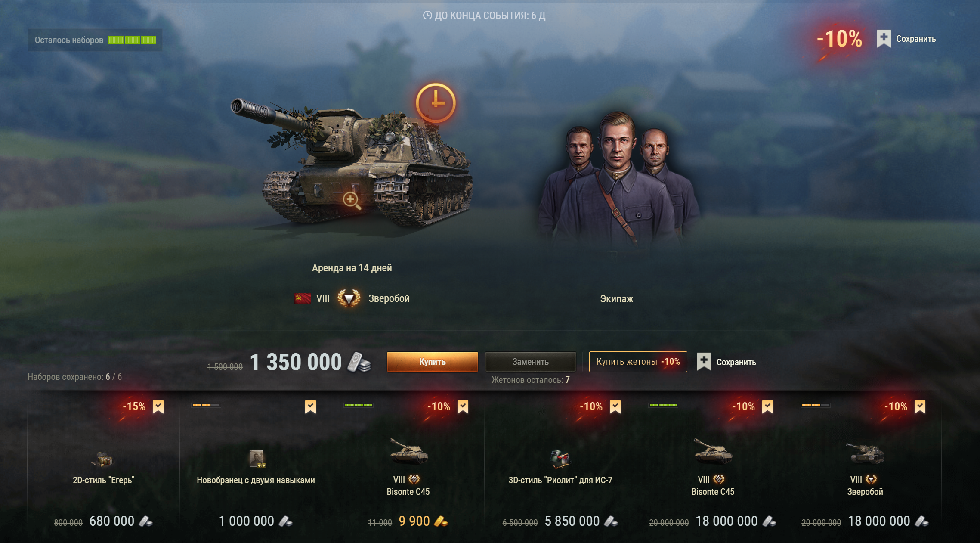Click the 2D-стиль Егерь crate icon
980x543 pixels.
[103, 459]
